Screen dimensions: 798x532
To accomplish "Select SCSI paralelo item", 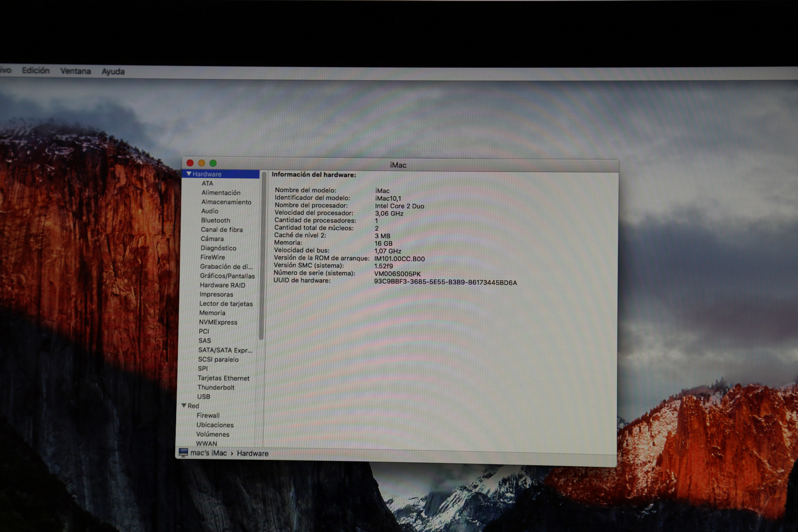I will 218,360.
